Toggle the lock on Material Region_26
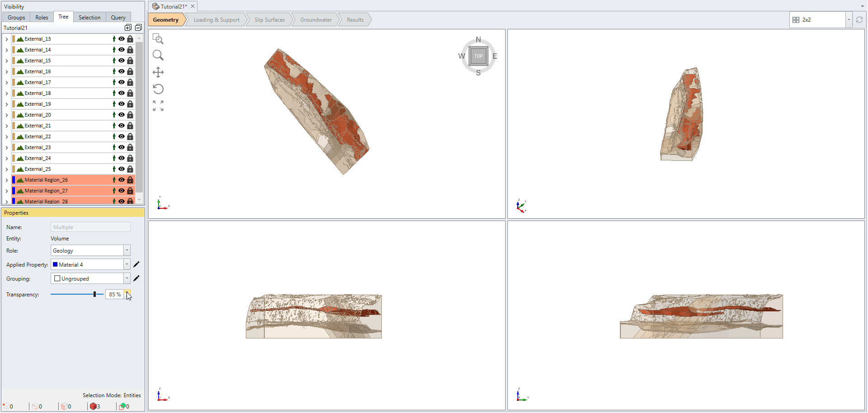 click(x=130, y=180)
